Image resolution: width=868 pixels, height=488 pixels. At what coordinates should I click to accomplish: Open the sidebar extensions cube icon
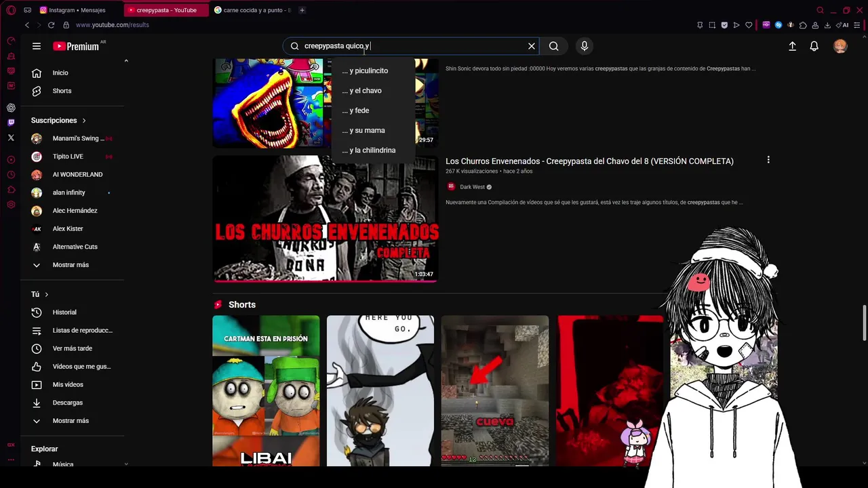coord(11,190)
